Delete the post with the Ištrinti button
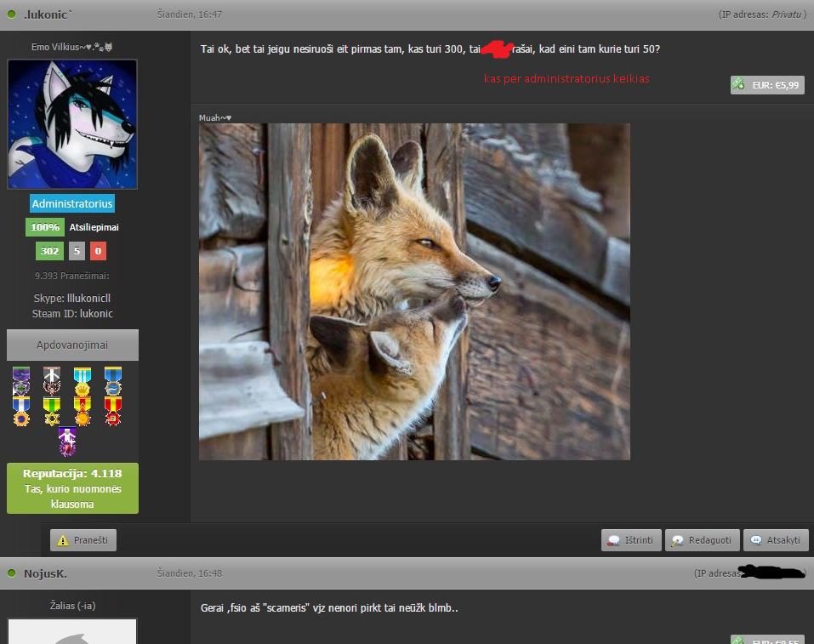This screenshot has width=814, height=644. 631,540
